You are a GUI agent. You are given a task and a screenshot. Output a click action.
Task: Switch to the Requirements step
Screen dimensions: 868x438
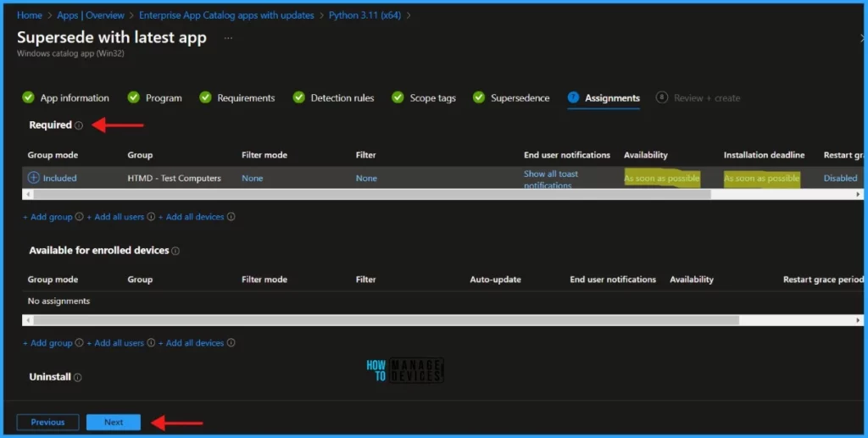[x=246, y=98]
